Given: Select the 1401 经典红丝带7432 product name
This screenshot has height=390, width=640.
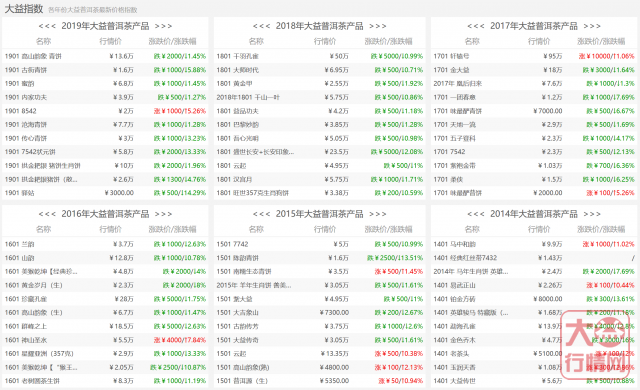Looking at the screenshot, I should tap(465, 258).
